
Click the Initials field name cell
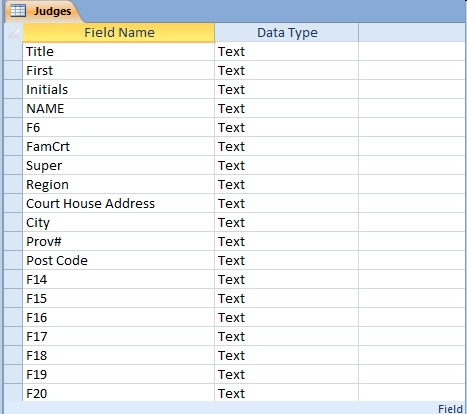pos(119,89)
